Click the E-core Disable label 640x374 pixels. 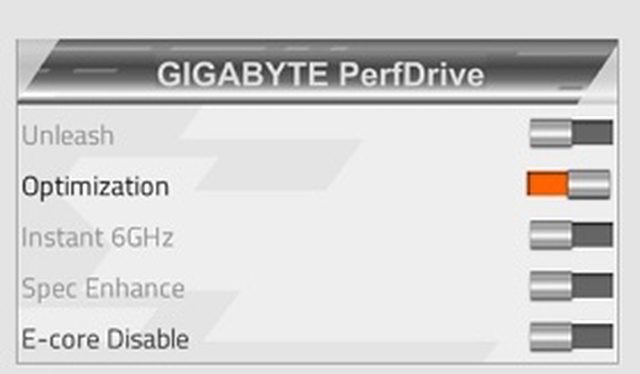[105, 339]
